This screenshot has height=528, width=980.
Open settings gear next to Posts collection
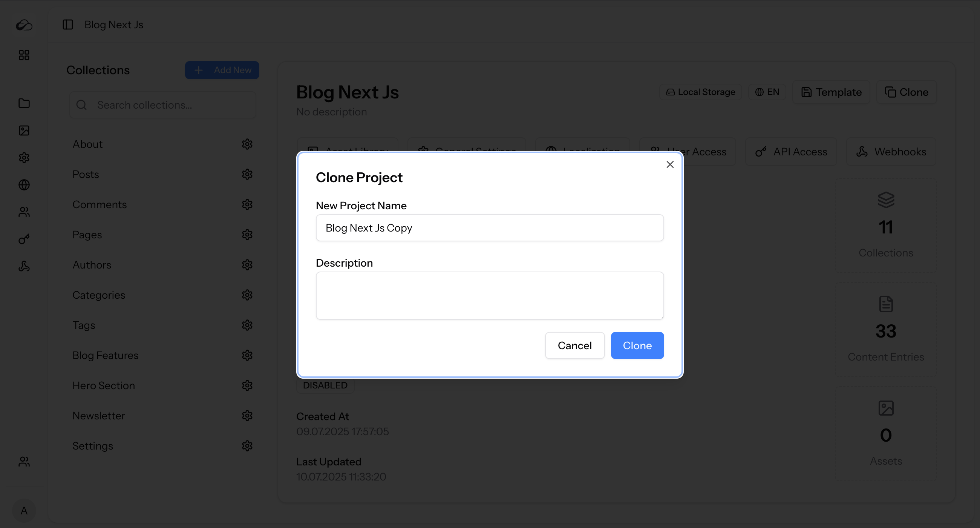[247, 174]
